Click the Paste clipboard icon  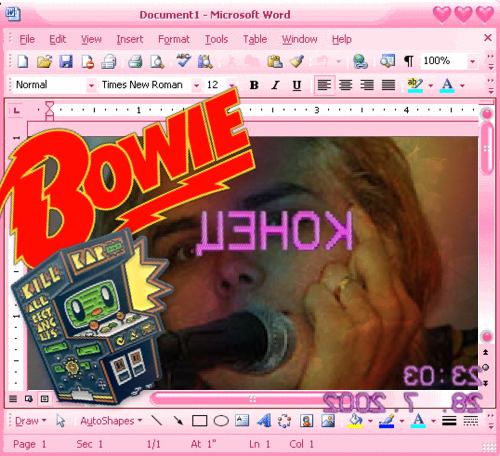click(x=275, y=62)
